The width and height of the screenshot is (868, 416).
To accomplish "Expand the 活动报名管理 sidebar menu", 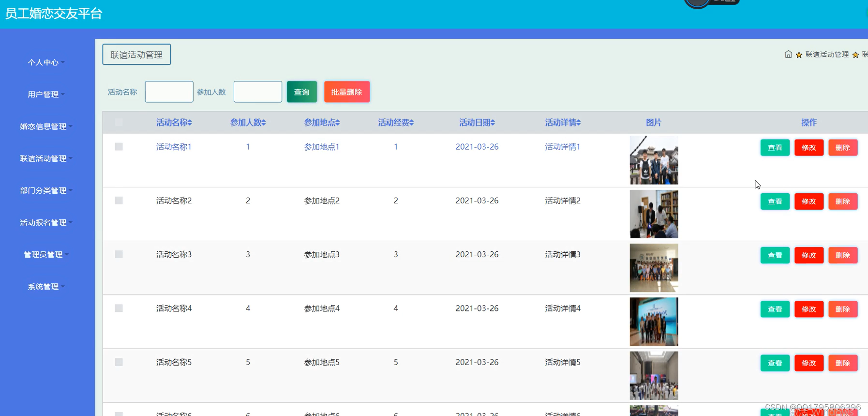I will click(x=46, y=222).
